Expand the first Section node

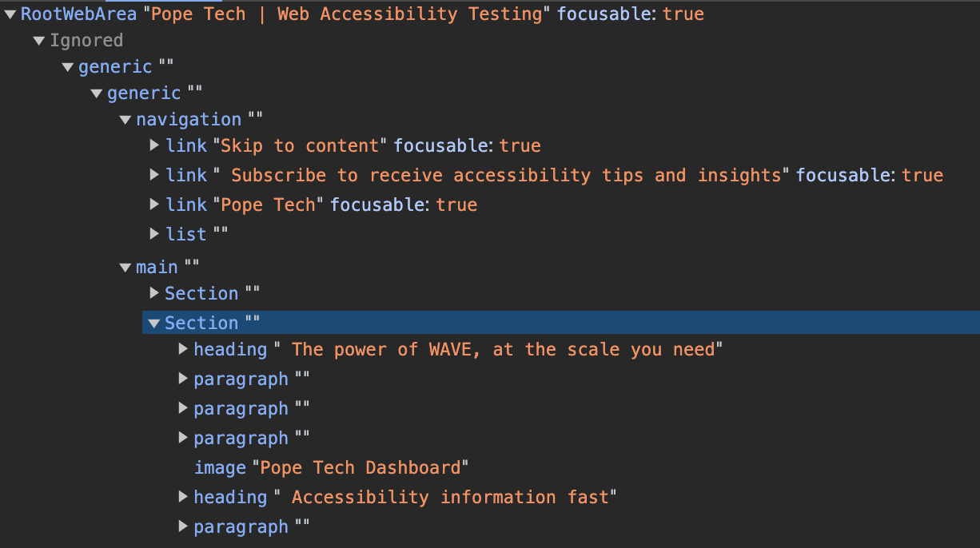[x=153, y=293]
